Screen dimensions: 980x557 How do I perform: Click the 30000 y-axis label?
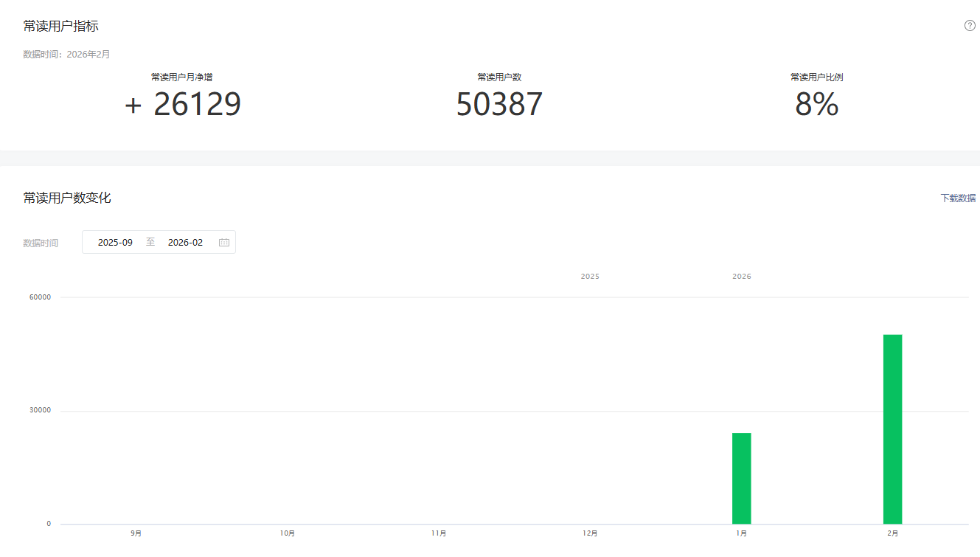click(39, 410)
